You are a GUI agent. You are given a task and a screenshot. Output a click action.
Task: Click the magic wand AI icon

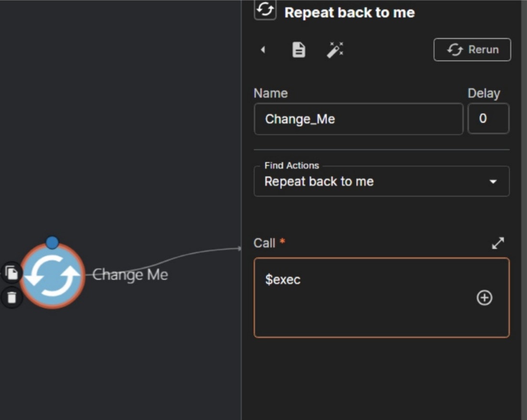pyautogui.click(x=335, y=49)
